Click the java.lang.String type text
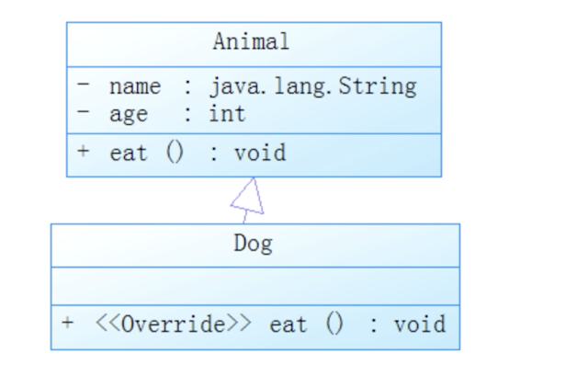Viewport: 588px width, 376px height. click(312, 86)
